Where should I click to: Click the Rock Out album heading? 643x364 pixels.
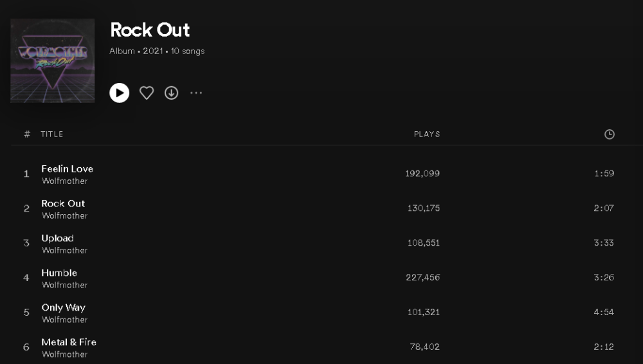tap(150, 30)
